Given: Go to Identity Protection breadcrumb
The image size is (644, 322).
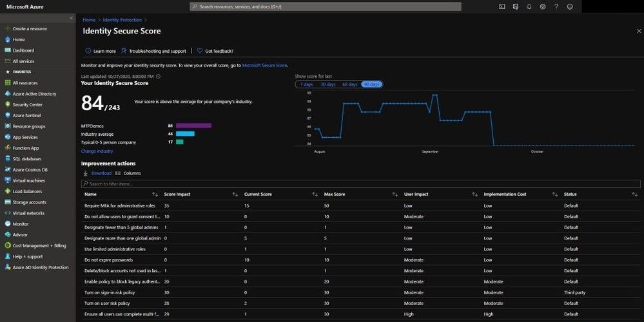Looking at the screenshot, I should click(122, 20).
